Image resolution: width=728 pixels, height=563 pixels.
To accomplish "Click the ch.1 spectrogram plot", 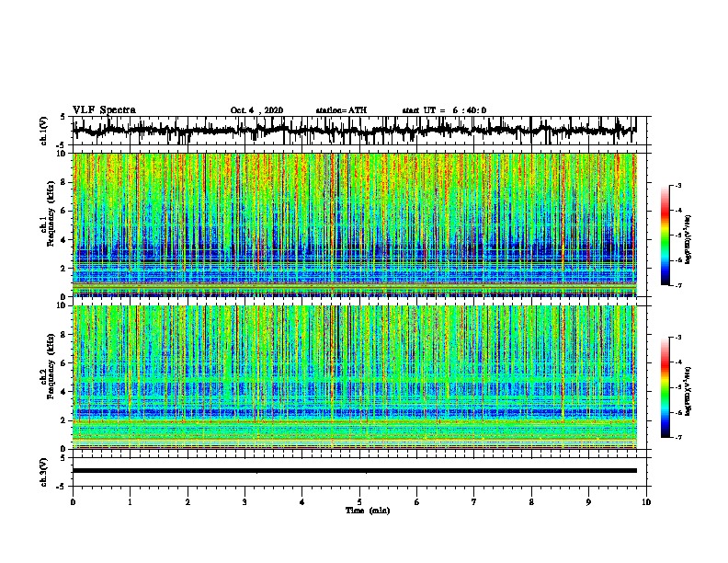I will pyautogui.click(x=355, y=224).
